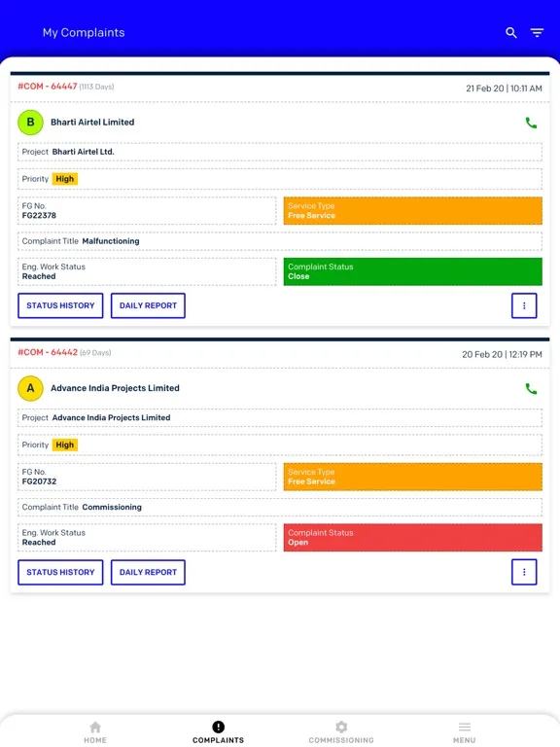Tap the green Close complaint status box

pyautogui.click(x=413, y=271)
